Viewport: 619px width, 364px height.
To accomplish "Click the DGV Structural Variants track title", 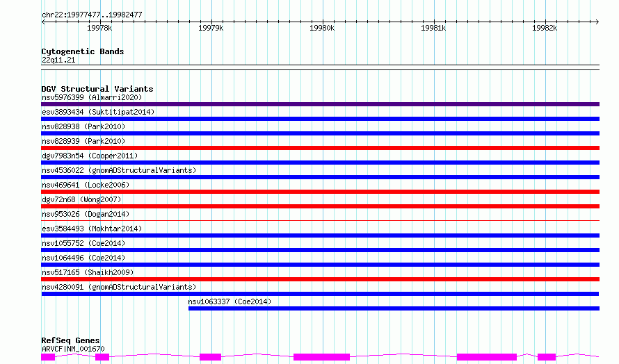I will click(97, 89).
